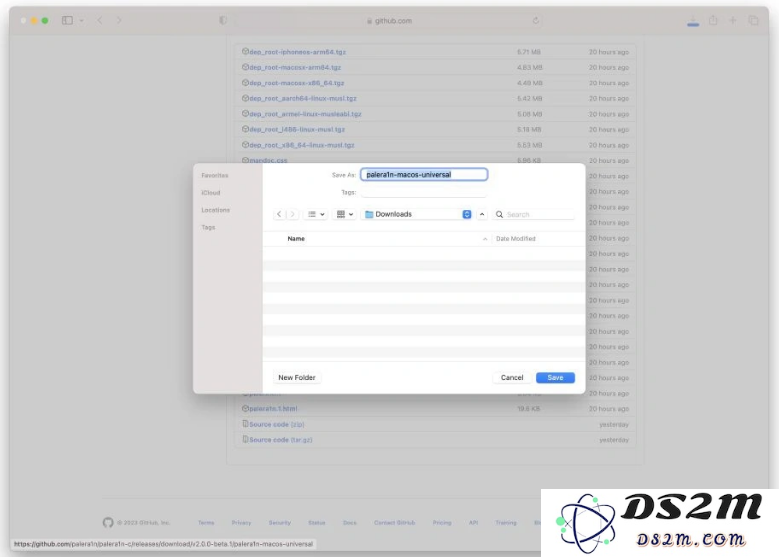The height and width of the screenshot is (557, 779).
Task: Click the Save button in dialog
Action: pos(555,378)
